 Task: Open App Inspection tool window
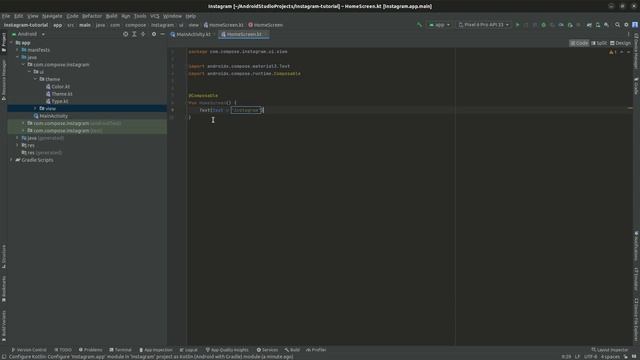point(156,350)
